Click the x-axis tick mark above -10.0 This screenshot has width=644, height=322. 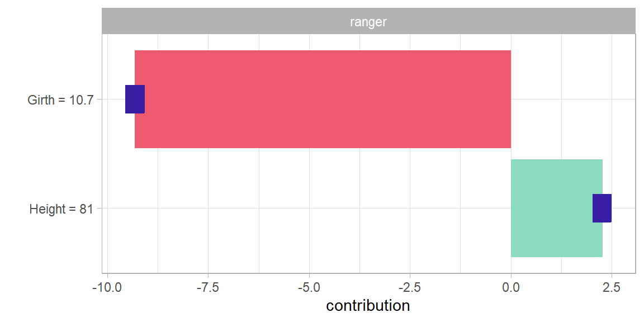tap(107, 275)
